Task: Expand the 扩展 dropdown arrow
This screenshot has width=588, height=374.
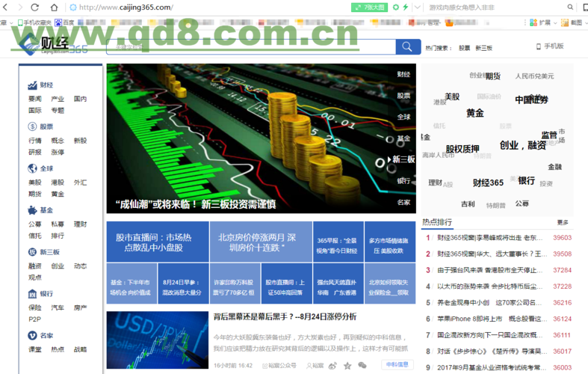Action: (555, 23)
